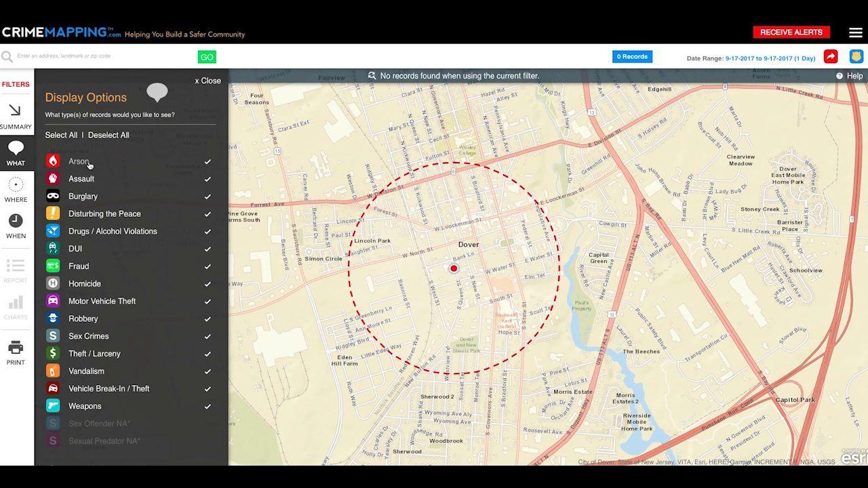Click the RECEIVE ALERTS button
This screenshot has width=868, height=488.
pyautogui.click(x=791, y=32)
